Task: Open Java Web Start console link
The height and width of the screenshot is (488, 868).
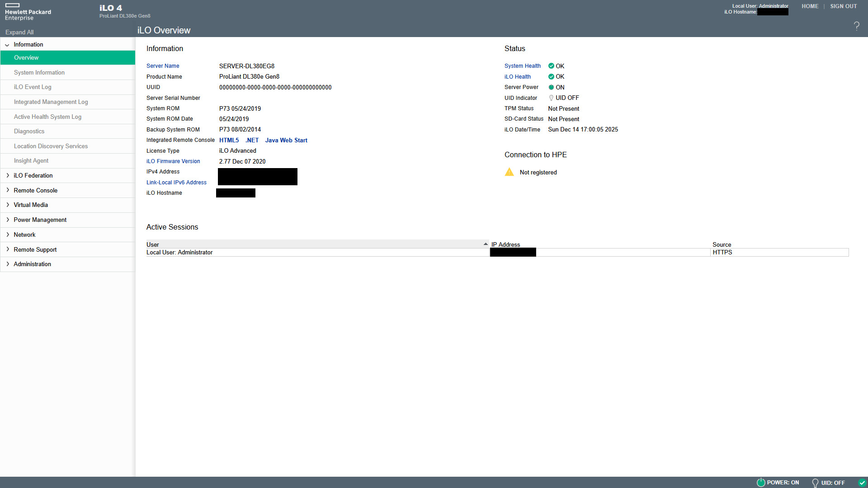Action: coord(286,141)
